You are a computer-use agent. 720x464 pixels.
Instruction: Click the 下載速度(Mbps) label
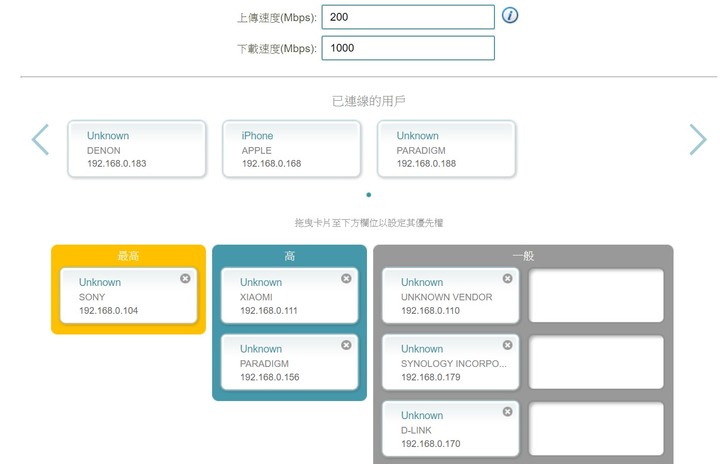tap(277, 49)
